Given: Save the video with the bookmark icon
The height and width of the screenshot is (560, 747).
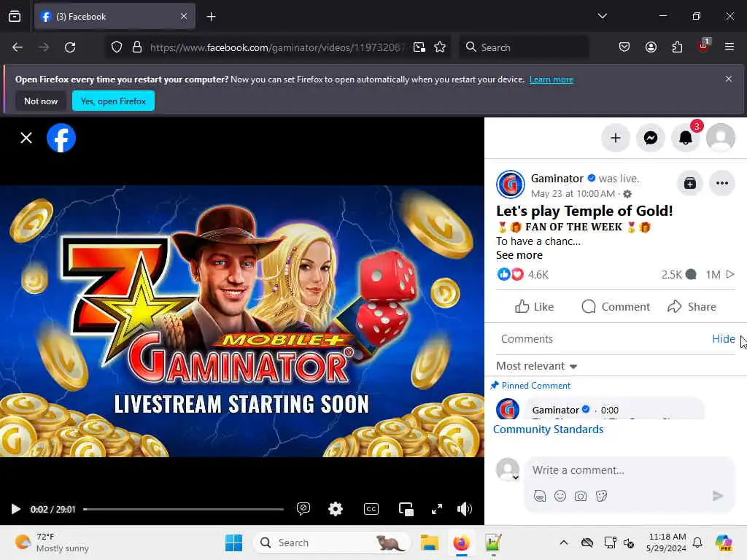Looking at the screenshot, I should pyautogui.click(x=690, y=183).
